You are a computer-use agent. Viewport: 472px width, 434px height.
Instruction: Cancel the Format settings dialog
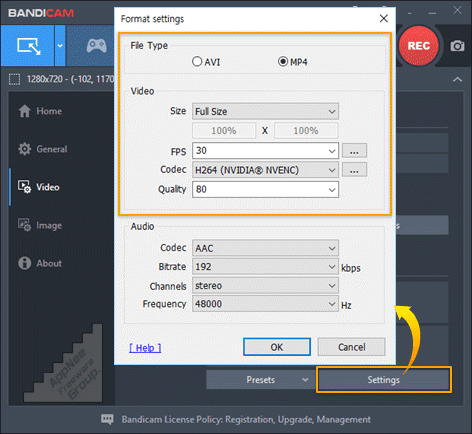click(x=351, y=347)
